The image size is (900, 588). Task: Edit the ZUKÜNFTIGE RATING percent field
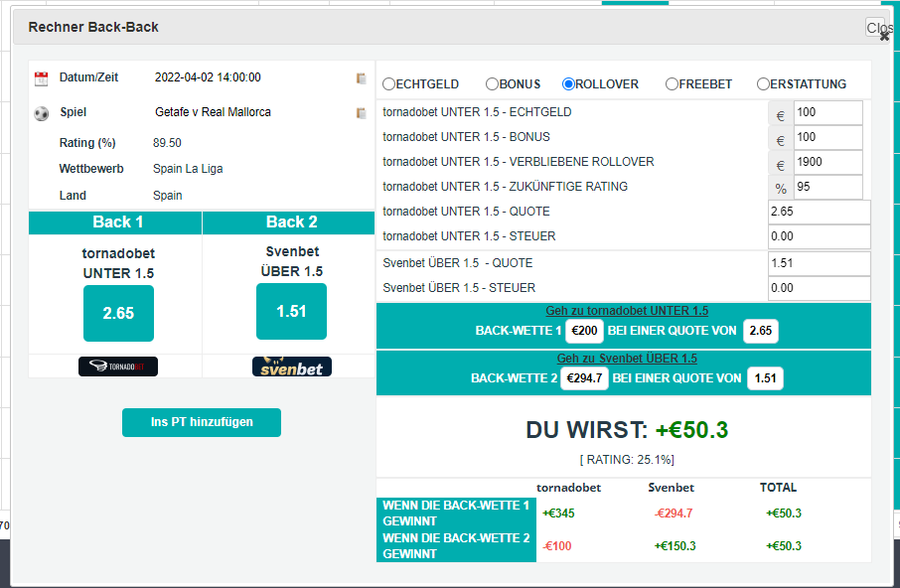pyautogui.click(x=827, y=187)
